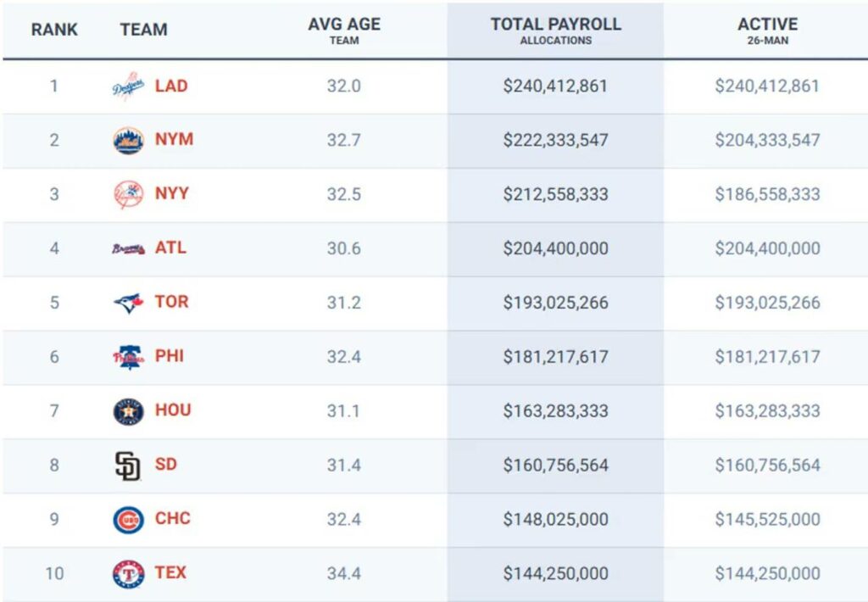This screenshot has width=868, height=602.
Task: Click the CHC team link
Action: click(172, 518)
